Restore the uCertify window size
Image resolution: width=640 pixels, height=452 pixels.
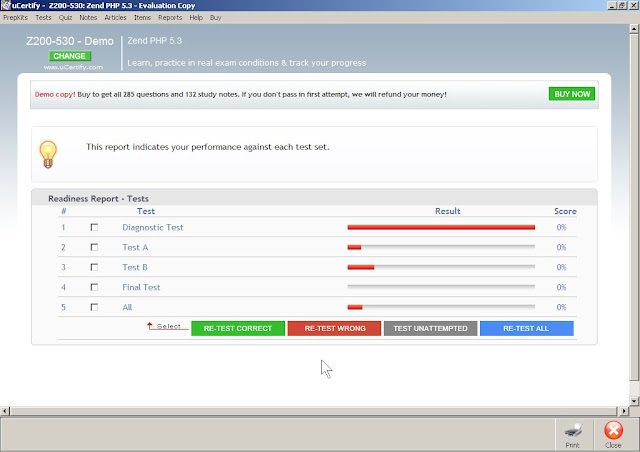[622, 5]
